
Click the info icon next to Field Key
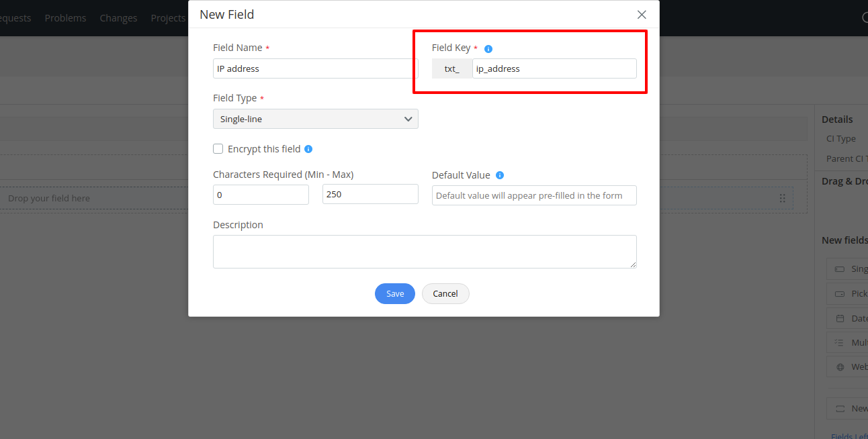click(x=488, y=48)
